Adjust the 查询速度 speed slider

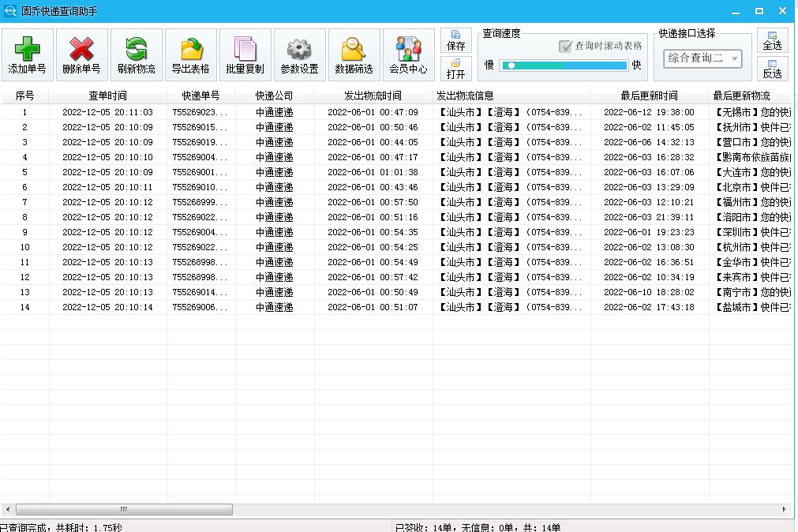coord(511,65)
